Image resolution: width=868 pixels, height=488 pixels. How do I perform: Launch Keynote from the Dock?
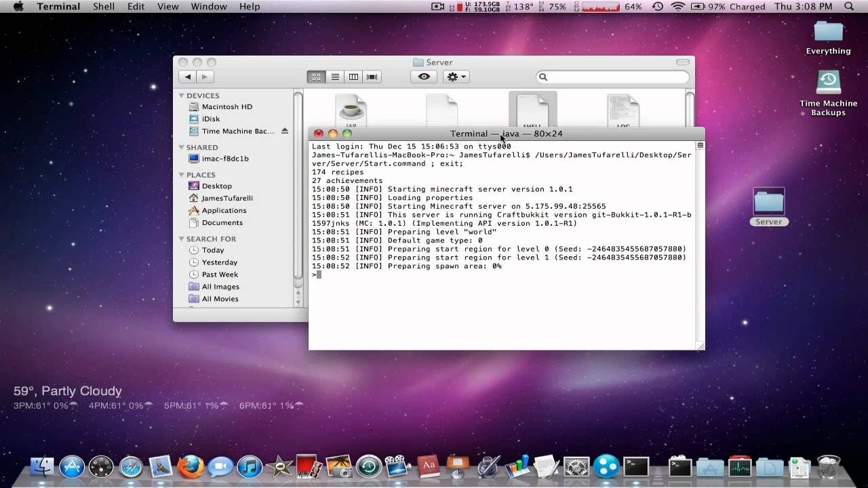tap(458, 466)
